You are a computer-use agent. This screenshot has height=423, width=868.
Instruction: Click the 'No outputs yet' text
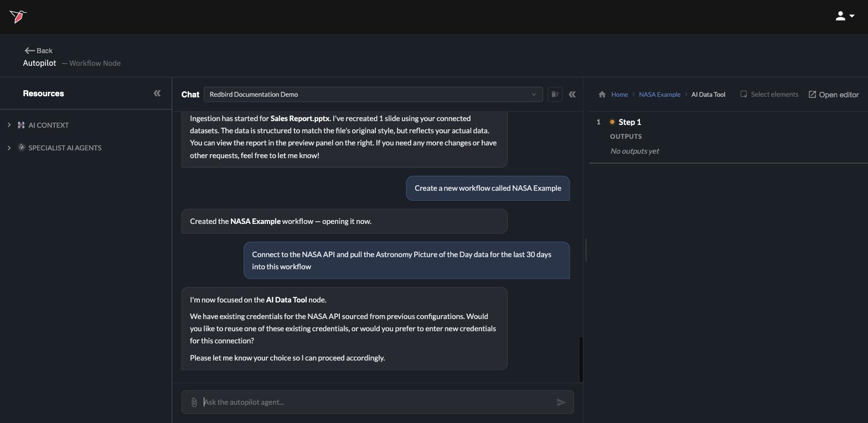[634, 151]
